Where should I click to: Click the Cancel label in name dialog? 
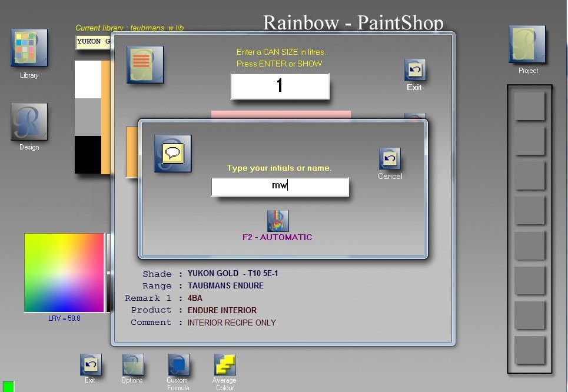(x=390, y=176)
